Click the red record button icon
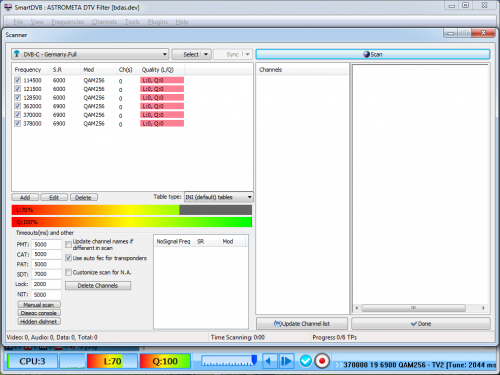 [322, 361]
